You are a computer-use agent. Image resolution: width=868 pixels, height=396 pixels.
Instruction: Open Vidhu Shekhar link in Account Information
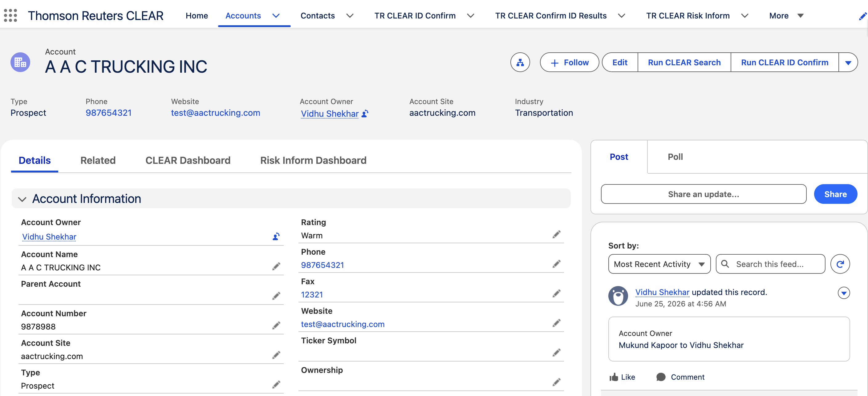click(49, 237)
